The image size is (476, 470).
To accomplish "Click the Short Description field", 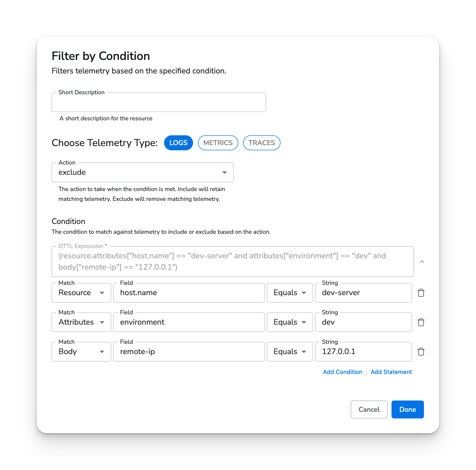I will (x=159, y=102).
